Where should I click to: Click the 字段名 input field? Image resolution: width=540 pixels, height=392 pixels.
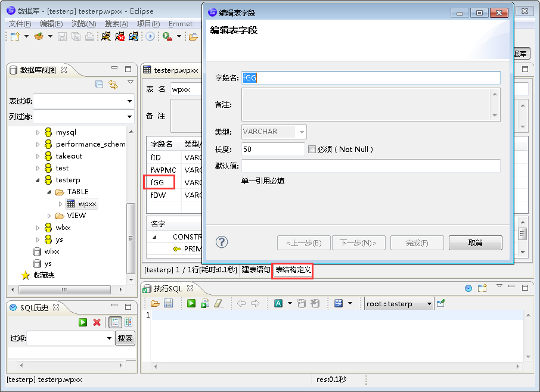(x=371, y=78)
